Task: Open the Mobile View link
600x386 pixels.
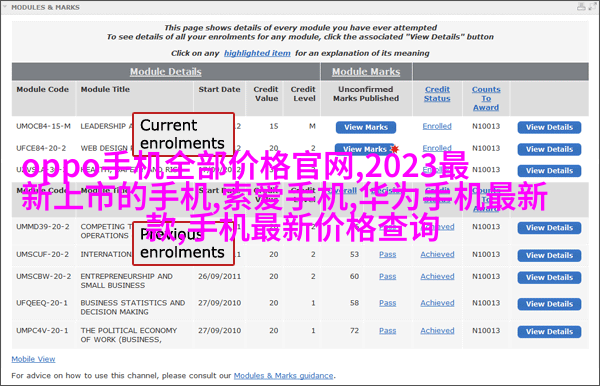Action: (33, 359)
